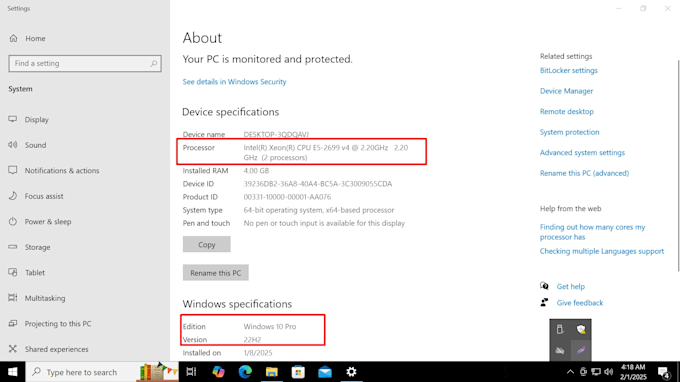Go to Focus assist settings

[x=44, y=196]
